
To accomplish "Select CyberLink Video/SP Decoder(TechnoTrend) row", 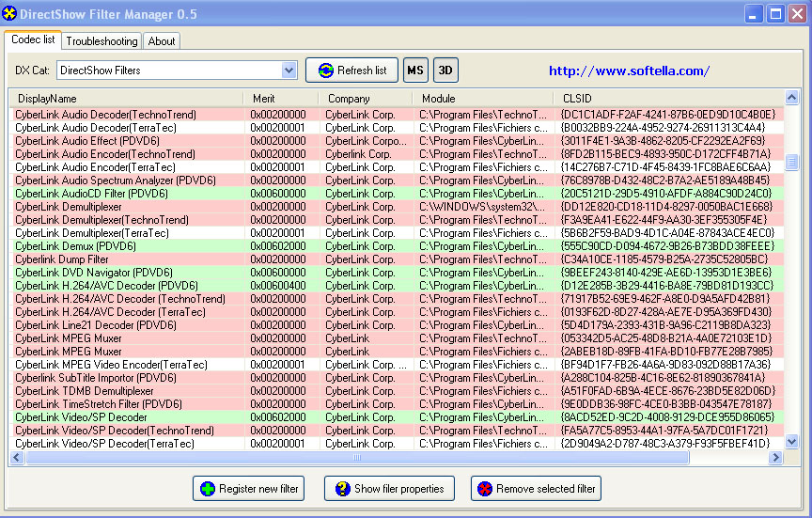I will (x=397, y=431).
